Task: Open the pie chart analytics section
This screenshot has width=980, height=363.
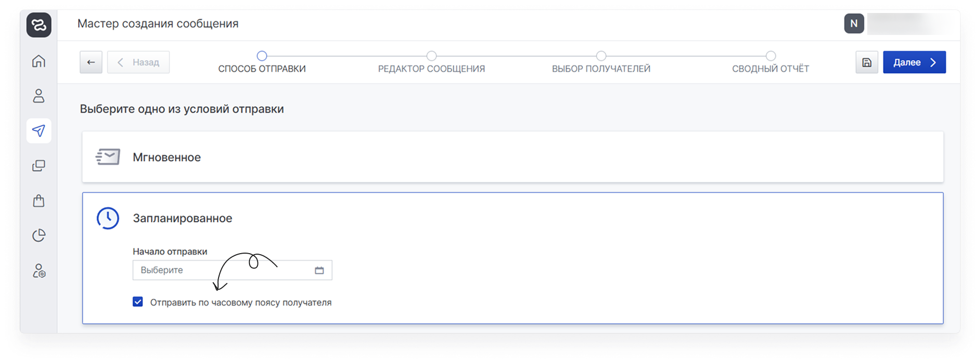Action: click(39, 236)
